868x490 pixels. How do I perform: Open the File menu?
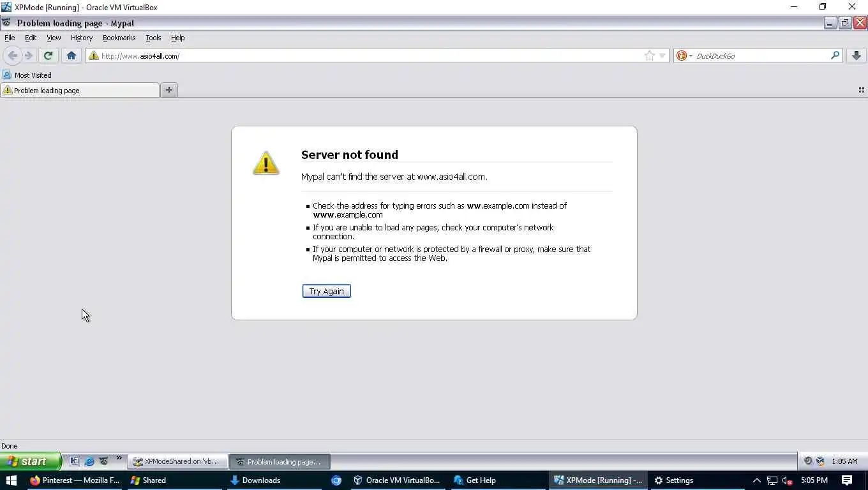point(10,38)
